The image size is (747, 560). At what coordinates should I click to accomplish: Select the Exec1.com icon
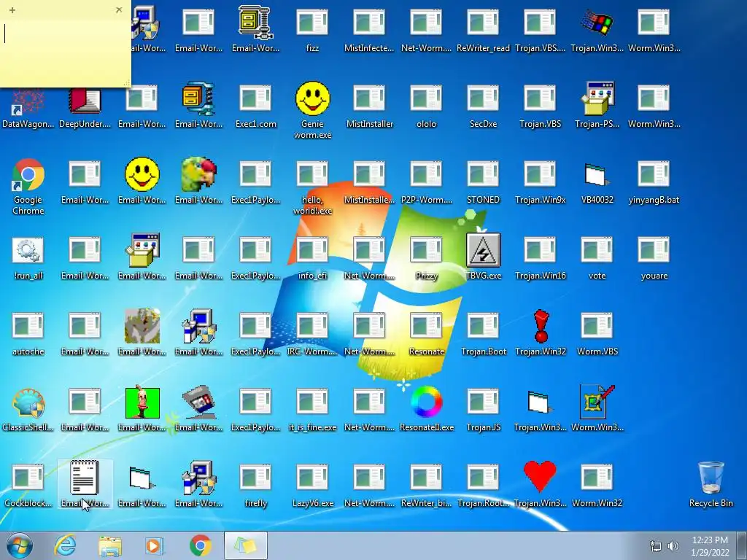coord(255,98)
